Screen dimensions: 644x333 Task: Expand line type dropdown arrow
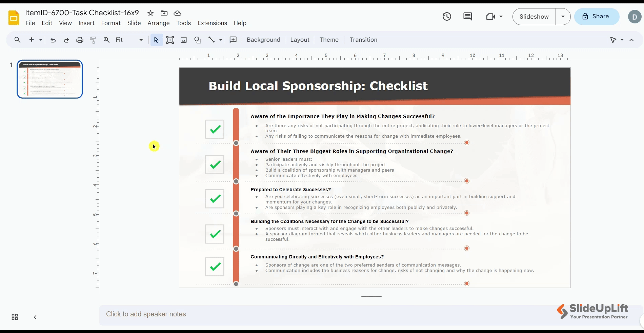pos(221,40)
